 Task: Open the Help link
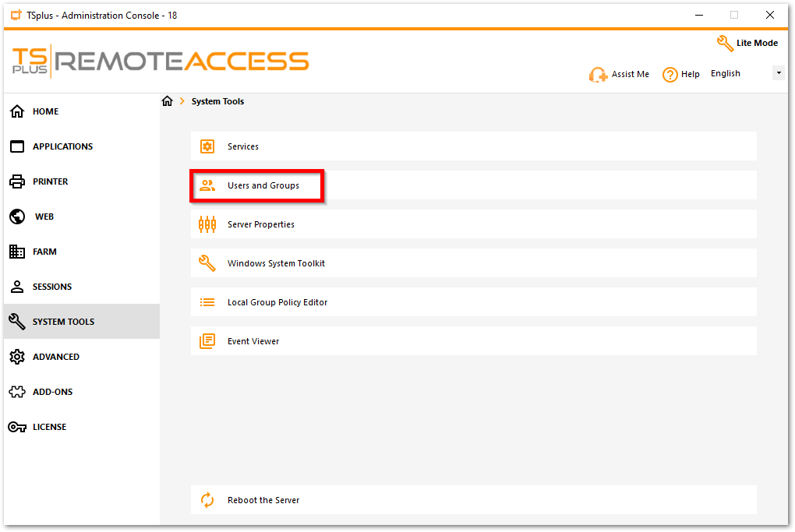point(680,74)
